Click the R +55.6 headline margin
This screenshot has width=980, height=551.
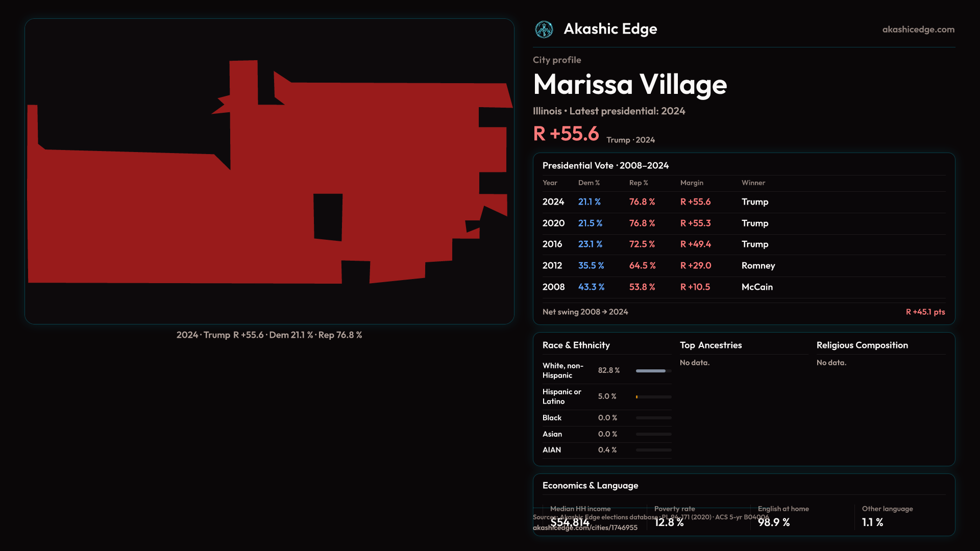[x=566, y=134]
